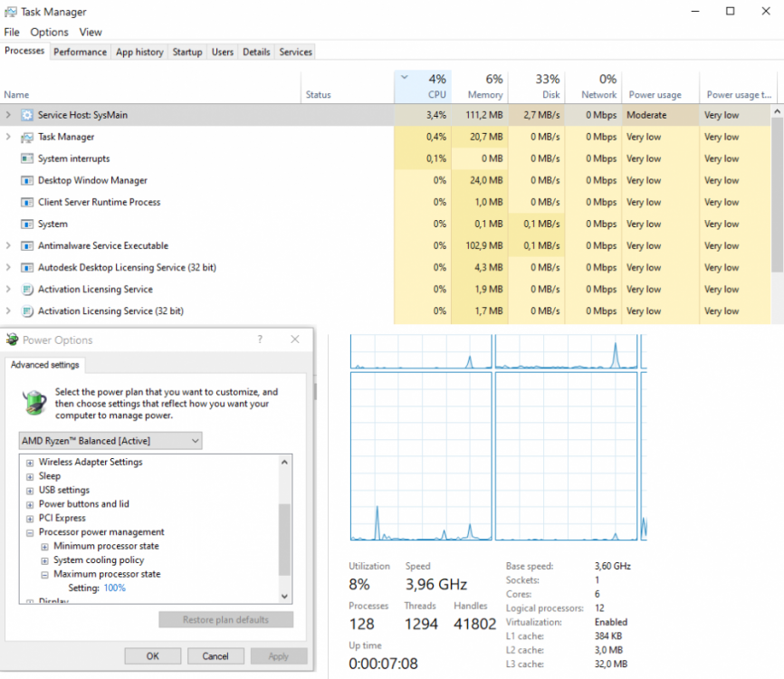This screenshot has height=679, width=784.
Task: Click the Power Options title bar icon
Action: 12,339
